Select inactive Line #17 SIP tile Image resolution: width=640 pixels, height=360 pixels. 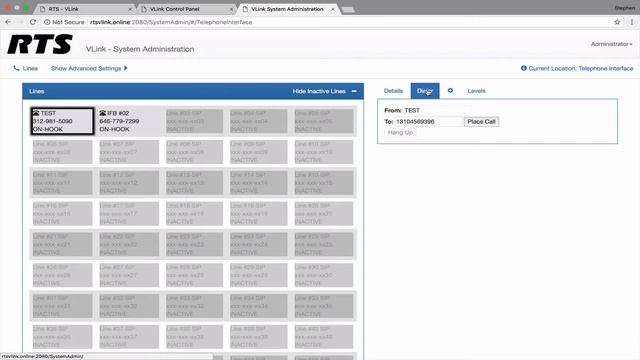coord(129,213)
